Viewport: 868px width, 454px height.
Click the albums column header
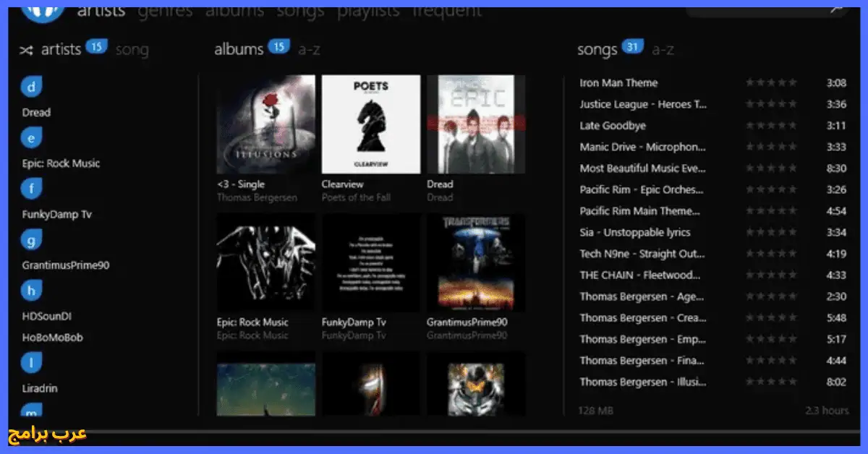pyautogui.click(x=239, y=50)
